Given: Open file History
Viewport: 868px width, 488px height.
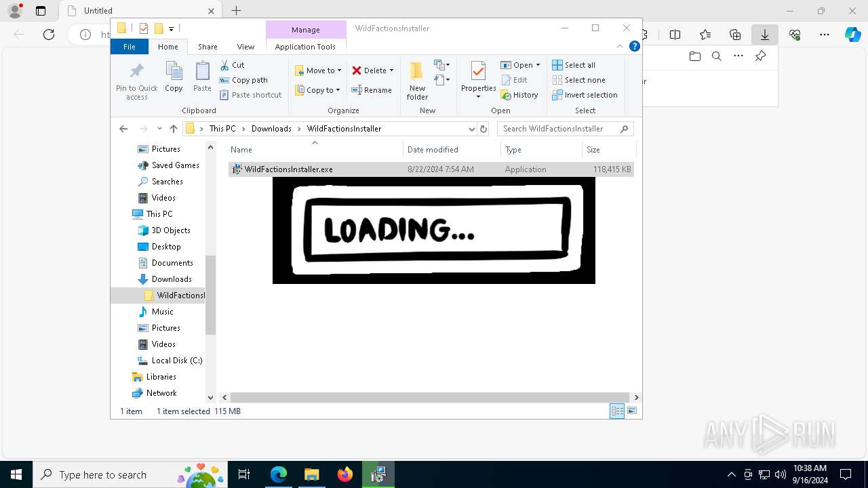Looking at the screenshot, I should pyautogui.click(x=519, y=95).
